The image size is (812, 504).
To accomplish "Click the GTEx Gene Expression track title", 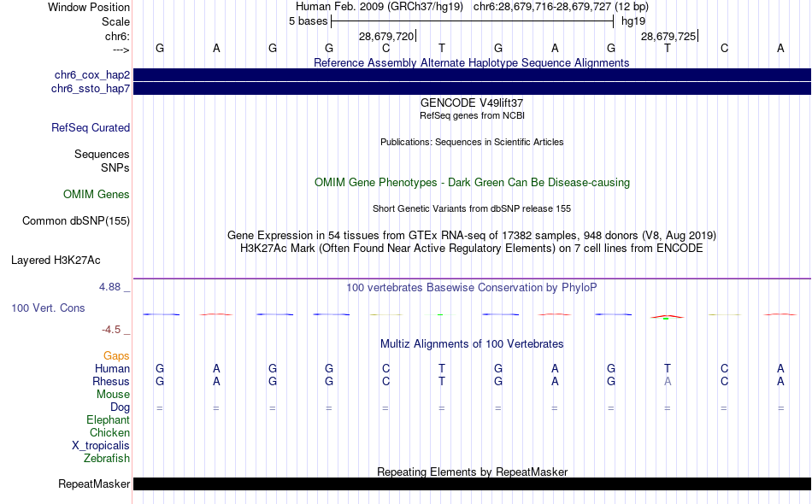I will click(471, 236).
